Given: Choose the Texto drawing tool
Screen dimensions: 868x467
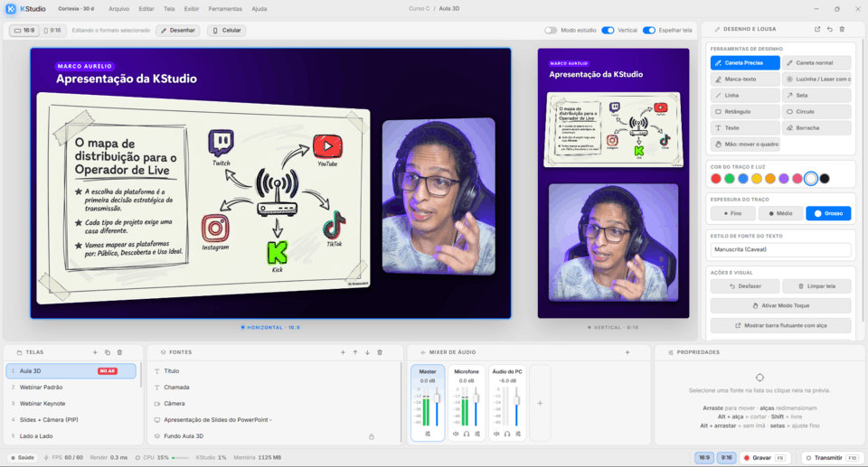Looking at the screenshot, I should click(x=745, y=128).
